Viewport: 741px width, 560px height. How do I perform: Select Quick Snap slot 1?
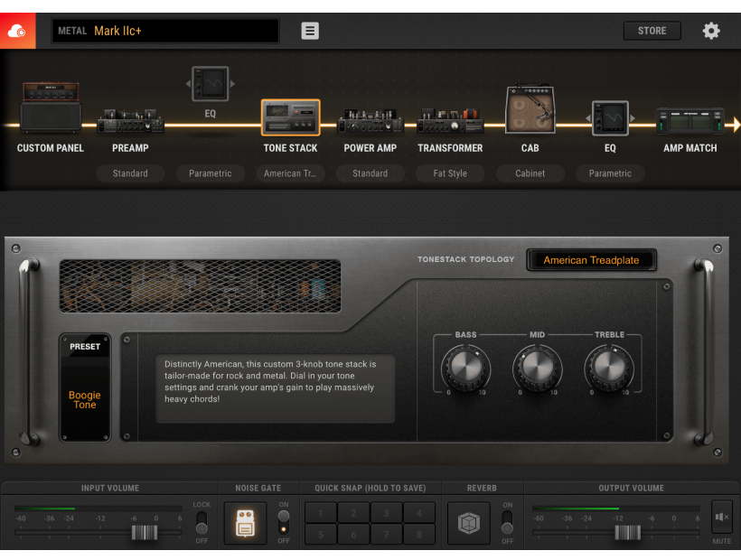[x=321, y=513]
